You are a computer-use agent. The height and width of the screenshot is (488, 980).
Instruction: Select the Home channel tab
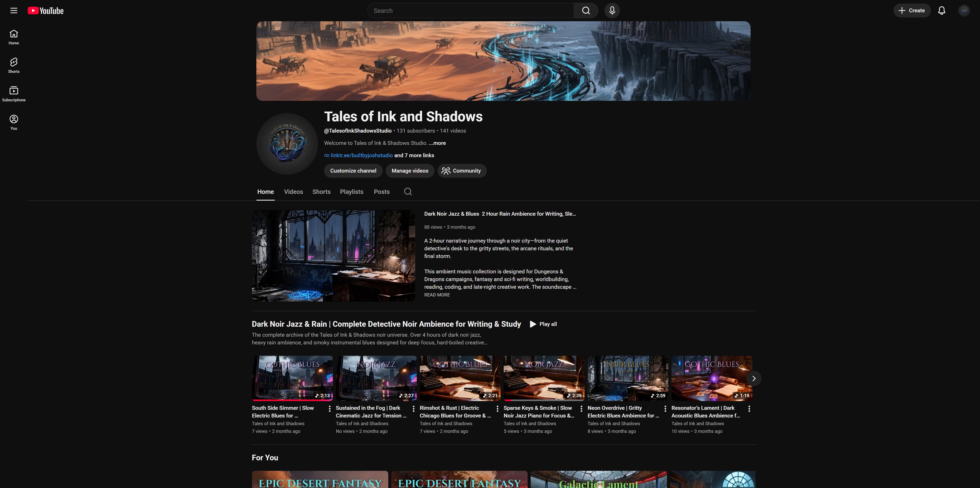266,192
